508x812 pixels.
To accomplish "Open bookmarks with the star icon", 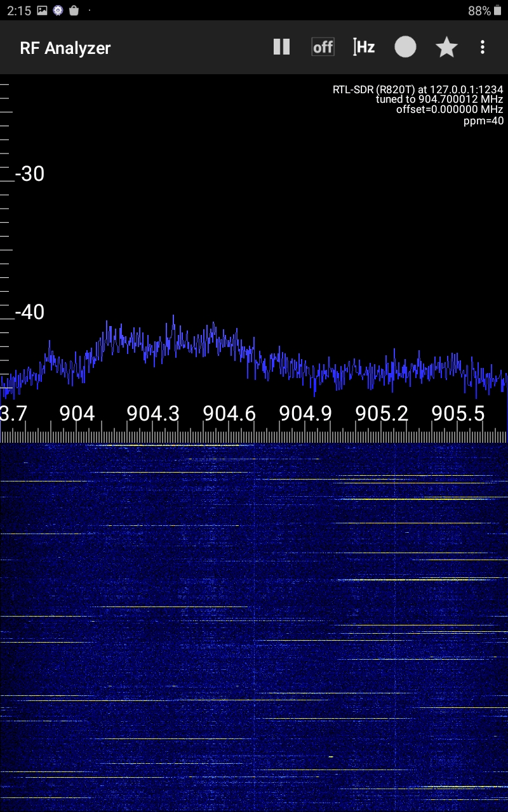I will tap(446, 47).
